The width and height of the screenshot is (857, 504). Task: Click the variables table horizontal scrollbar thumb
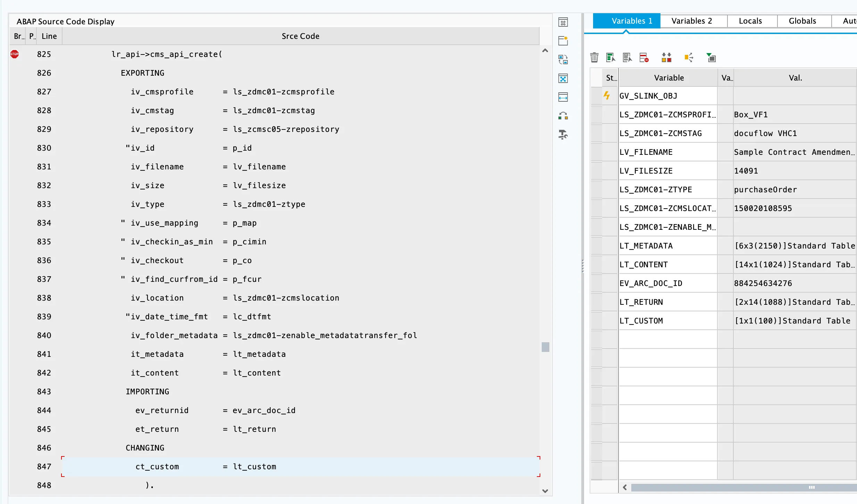(x=744, y=487)
